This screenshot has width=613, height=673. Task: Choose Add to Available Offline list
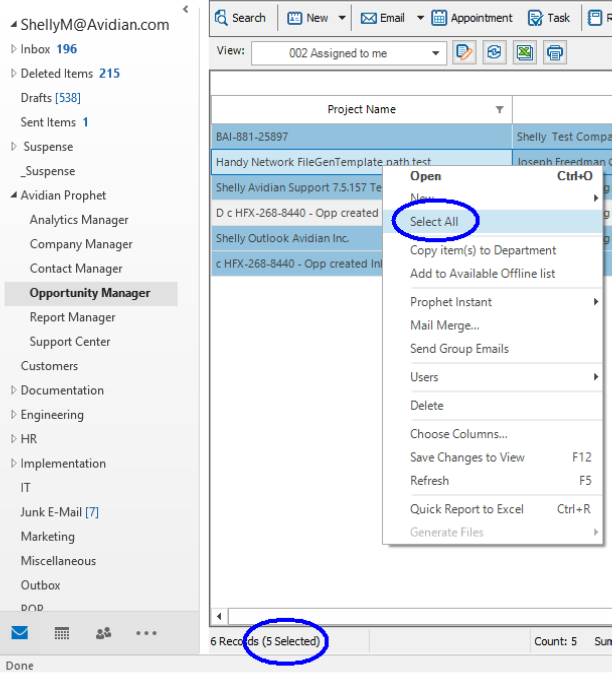click(x=492, y=274)
